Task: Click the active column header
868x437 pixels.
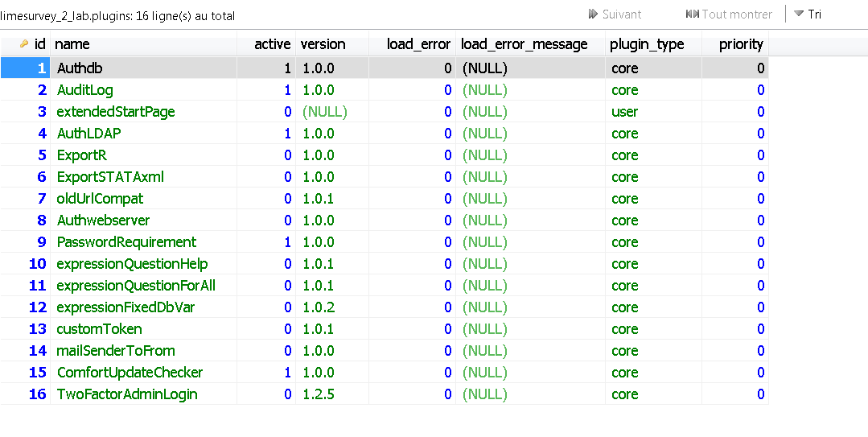Action: [272, 44]
